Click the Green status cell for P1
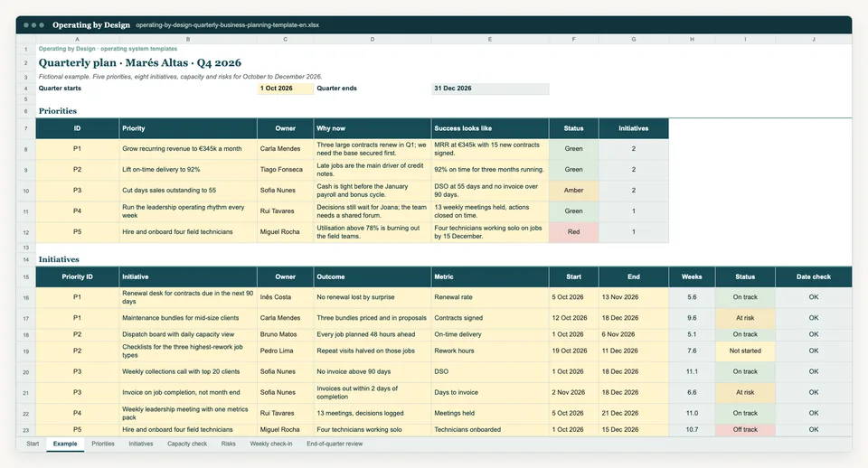The image size is (868, 468). point(573,149)
